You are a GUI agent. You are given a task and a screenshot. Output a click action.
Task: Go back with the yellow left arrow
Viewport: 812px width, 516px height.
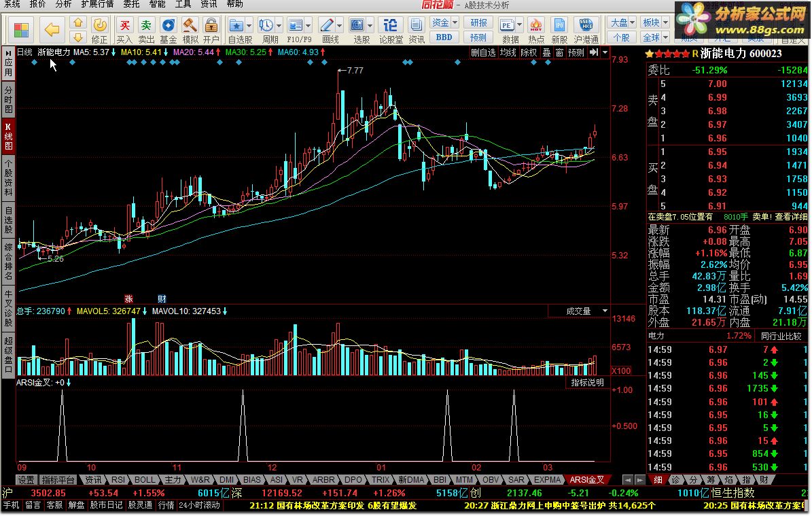pos(52,29)
